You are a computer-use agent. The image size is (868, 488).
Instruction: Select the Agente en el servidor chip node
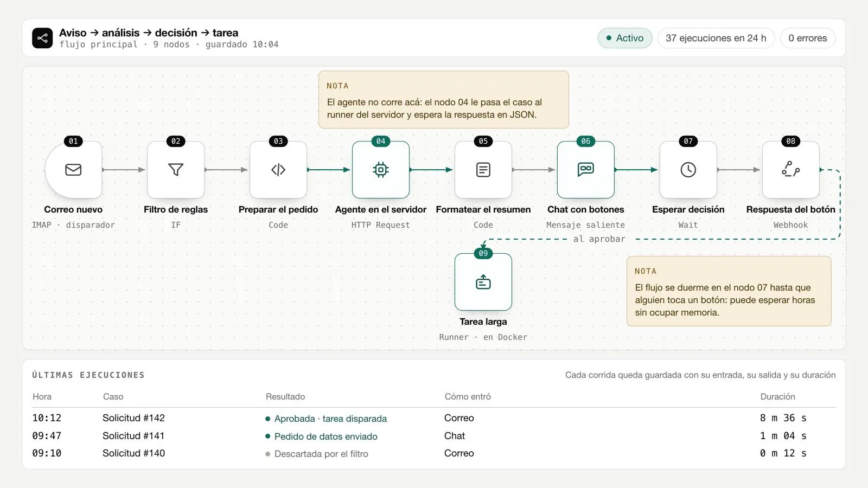381,170
